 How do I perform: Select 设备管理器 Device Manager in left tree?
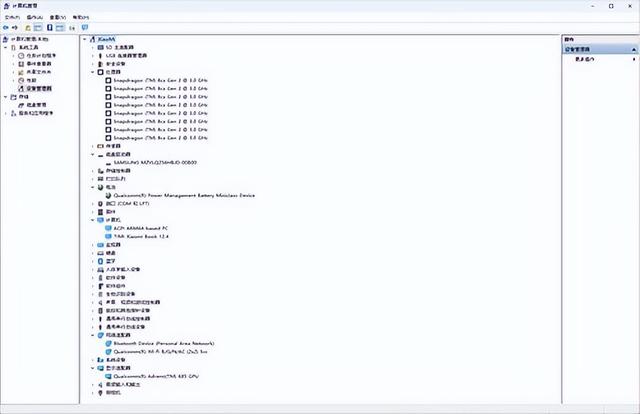pos(39,88)
